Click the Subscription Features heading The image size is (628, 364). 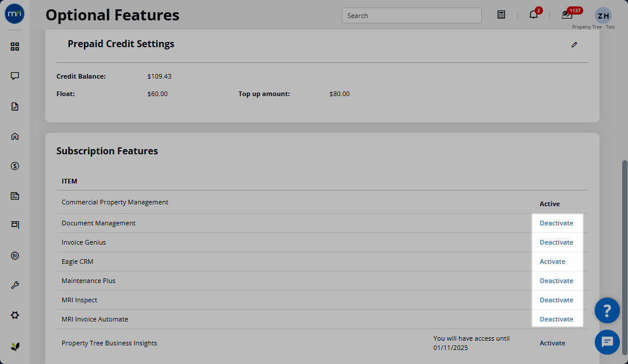[107, 151]
